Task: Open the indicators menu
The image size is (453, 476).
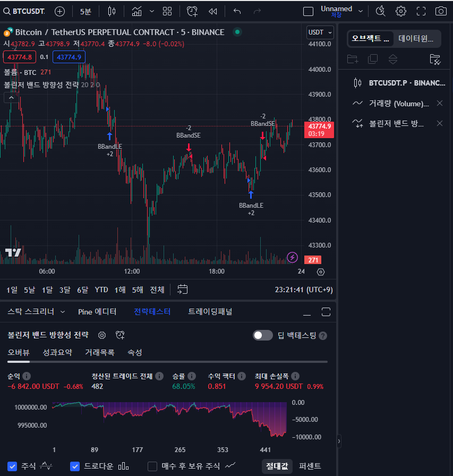Action: (137, 12)
